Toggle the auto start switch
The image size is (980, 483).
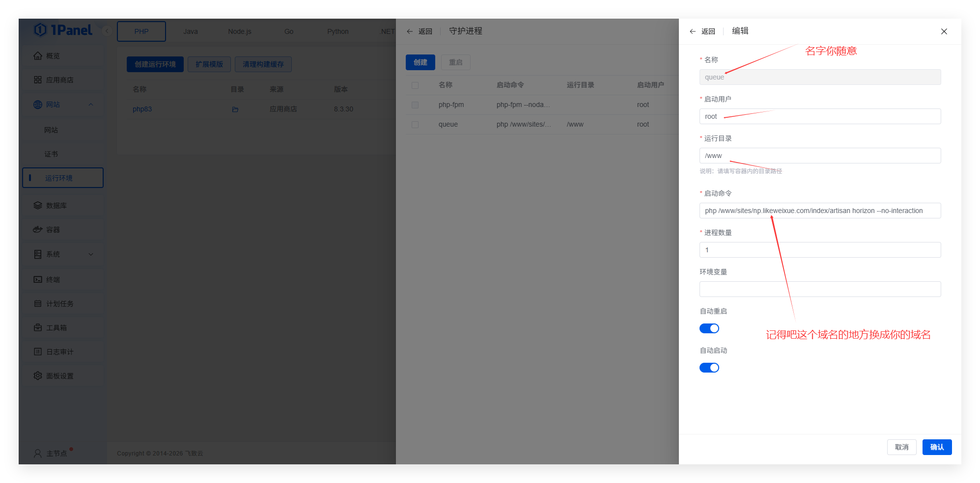pyautogui.click(x=709, y=368)
